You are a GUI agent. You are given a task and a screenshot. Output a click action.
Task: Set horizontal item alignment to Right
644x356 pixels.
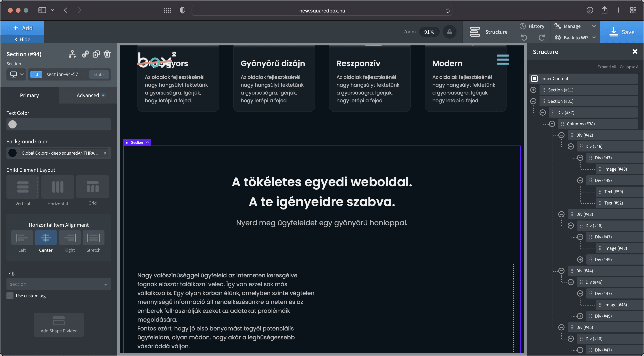[70, 238]
